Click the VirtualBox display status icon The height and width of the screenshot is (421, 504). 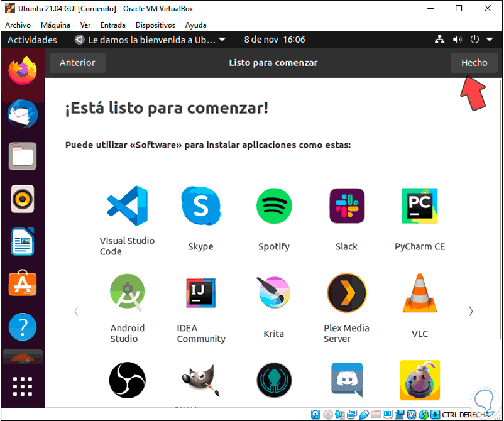[388, 414]
